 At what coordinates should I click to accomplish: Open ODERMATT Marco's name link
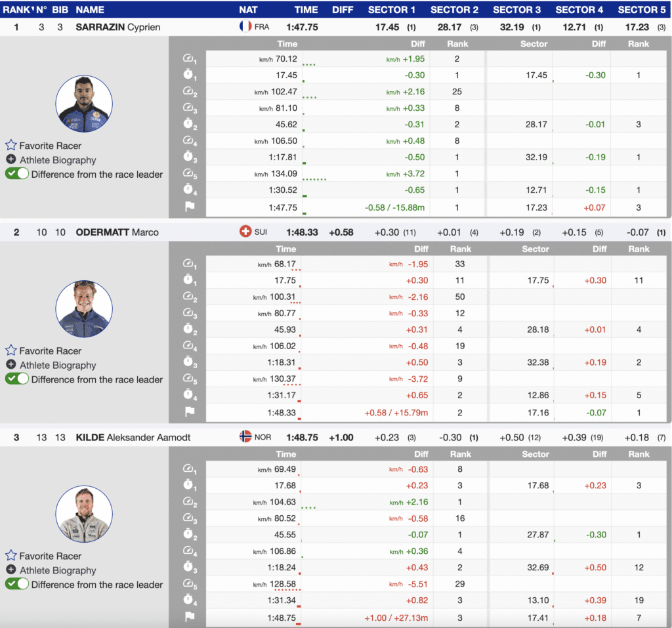click(x=117, y=232)
